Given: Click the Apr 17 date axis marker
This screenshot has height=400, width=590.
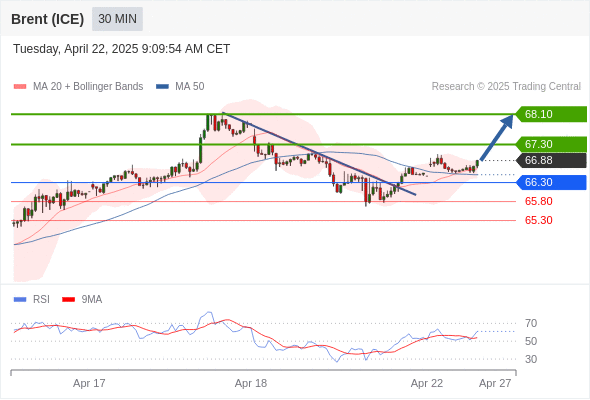Looking at the screenshot, I should 89,383.
